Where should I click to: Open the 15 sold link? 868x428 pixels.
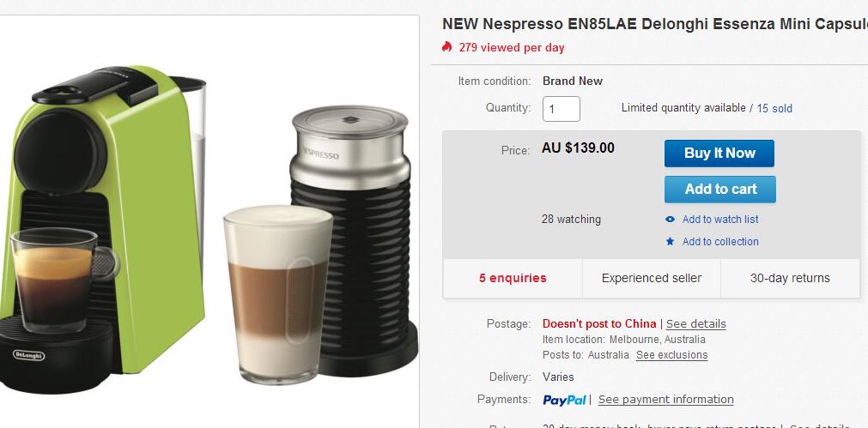tap(774, 108)
